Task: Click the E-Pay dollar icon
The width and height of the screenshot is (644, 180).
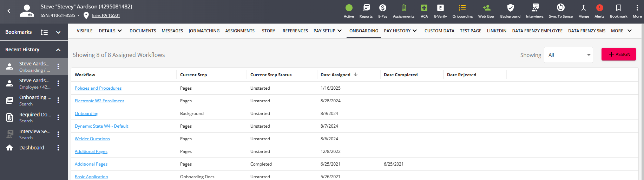Action: [x=383, y=8]
